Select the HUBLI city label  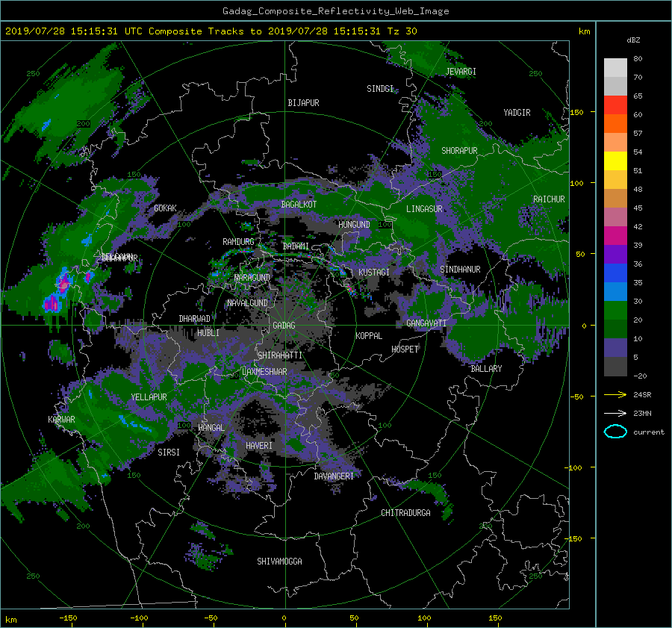[208, 332]
